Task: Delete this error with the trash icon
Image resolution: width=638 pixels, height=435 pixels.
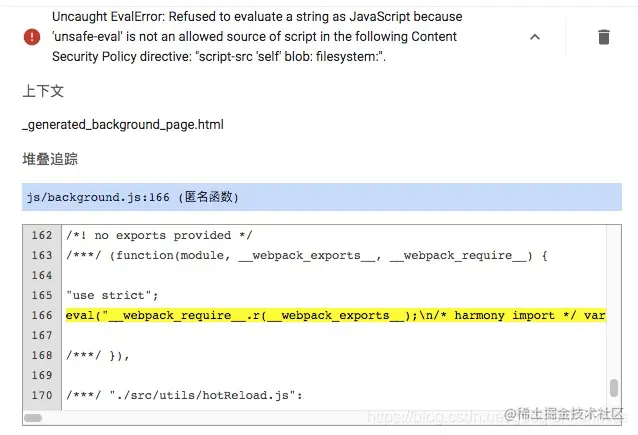Action: pos(603,37)
